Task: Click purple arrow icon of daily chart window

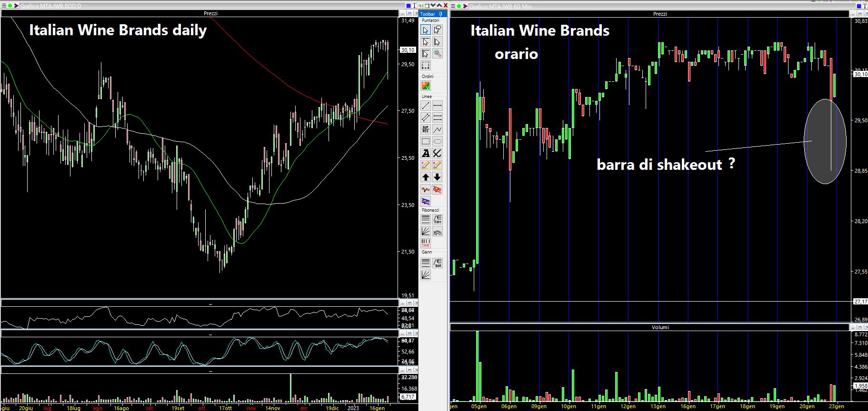Action: [16, 6]
